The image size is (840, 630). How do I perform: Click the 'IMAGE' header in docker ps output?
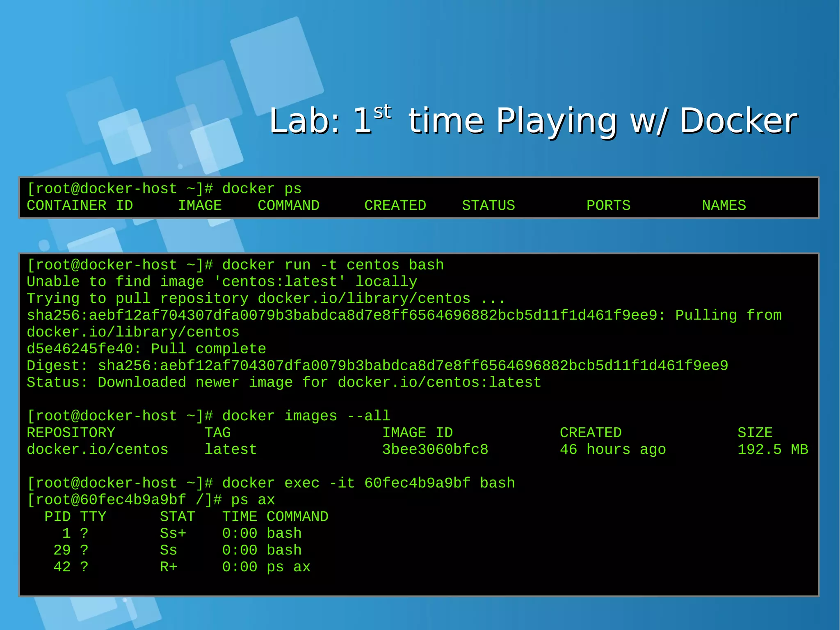coord(200,205)
